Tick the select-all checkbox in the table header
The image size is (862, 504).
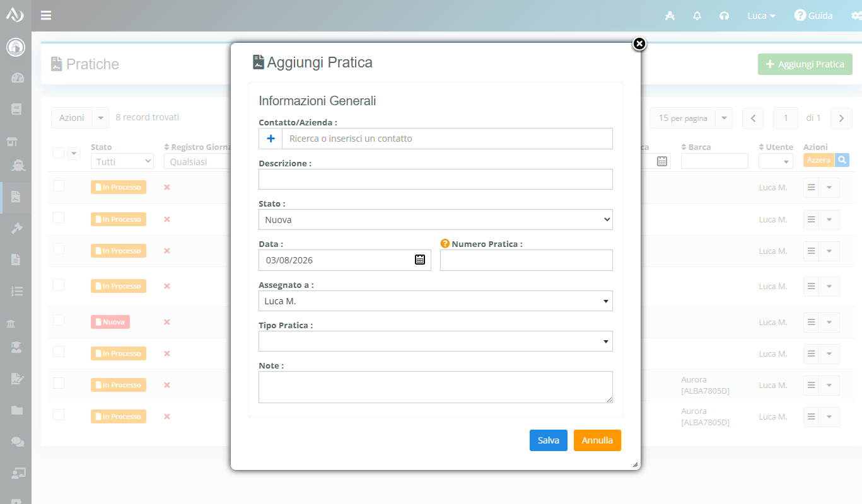pos(59,153)
